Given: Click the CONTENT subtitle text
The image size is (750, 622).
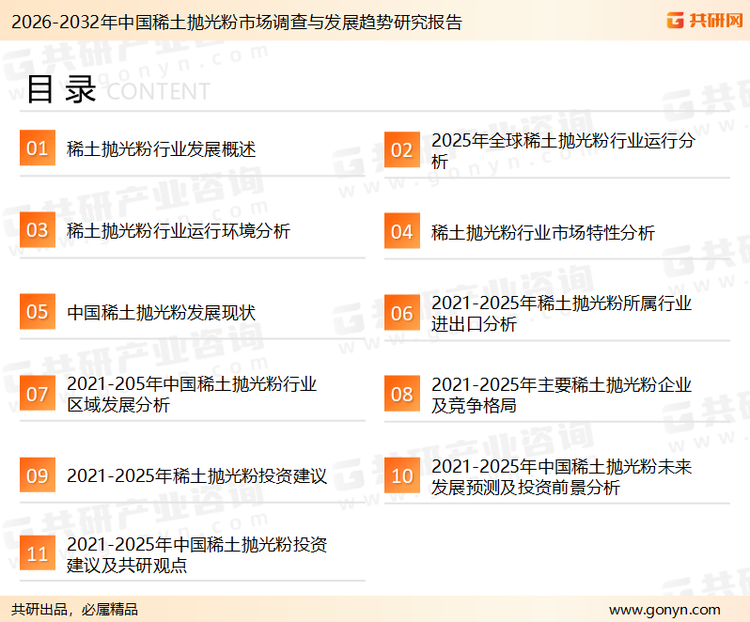Looking at the screenshot, I should [x=158, y=91].
